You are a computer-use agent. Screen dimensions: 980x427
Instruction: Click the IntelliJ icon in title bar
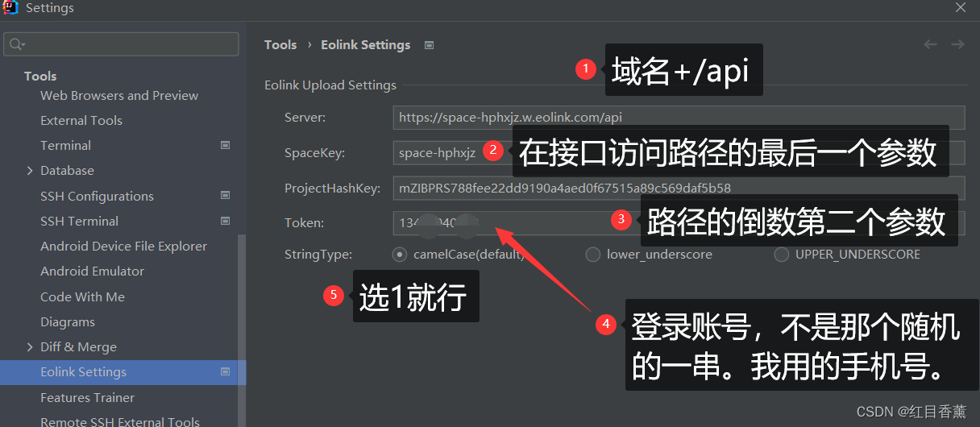point(10,8)
